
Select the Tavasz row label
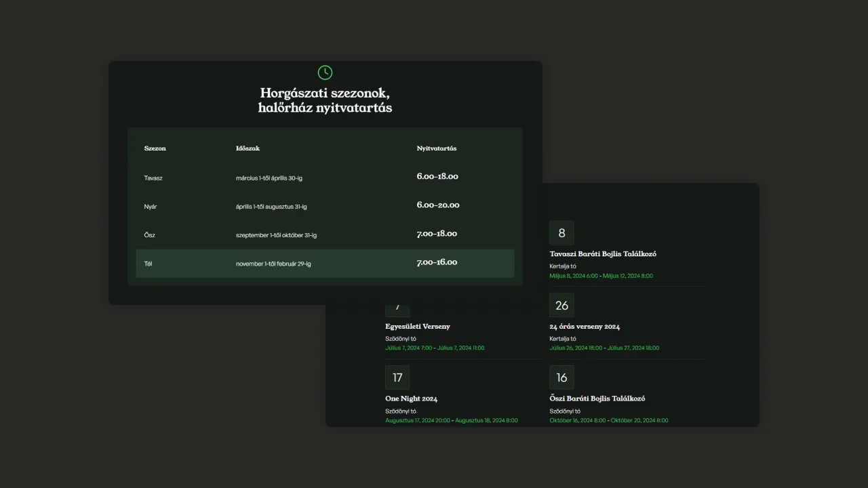tap(153, 178)
